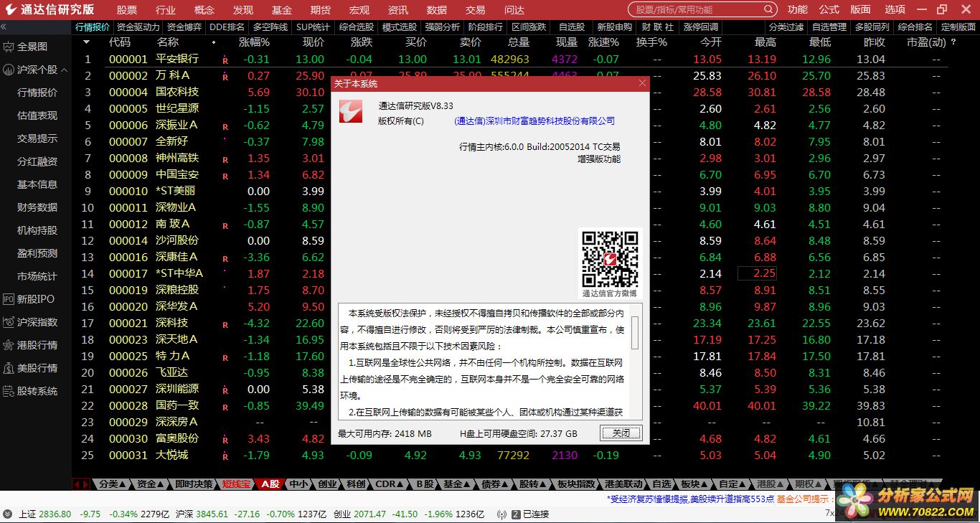Screen dimensions: 980x523
Task: Click the 通达信官方微博 QR code
Action: [610, 258]
